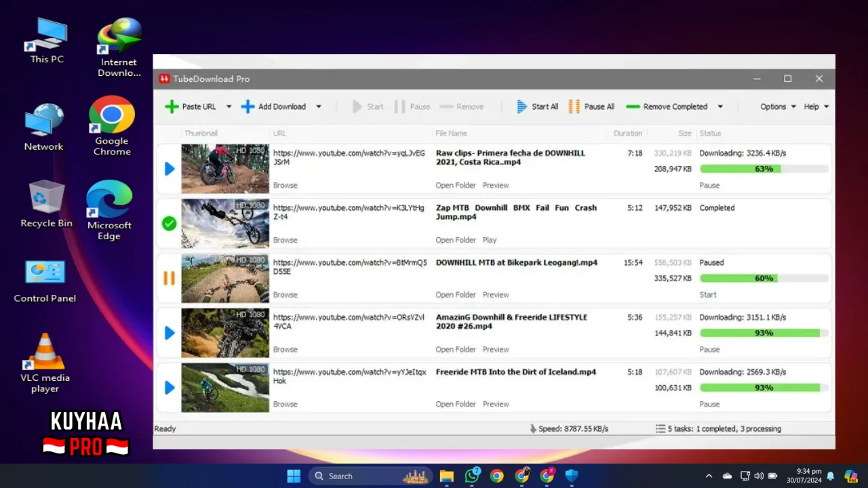Click the green Paste URL plus icon
The height and width of the screenshot is (488, 868).
pos(172,106)
